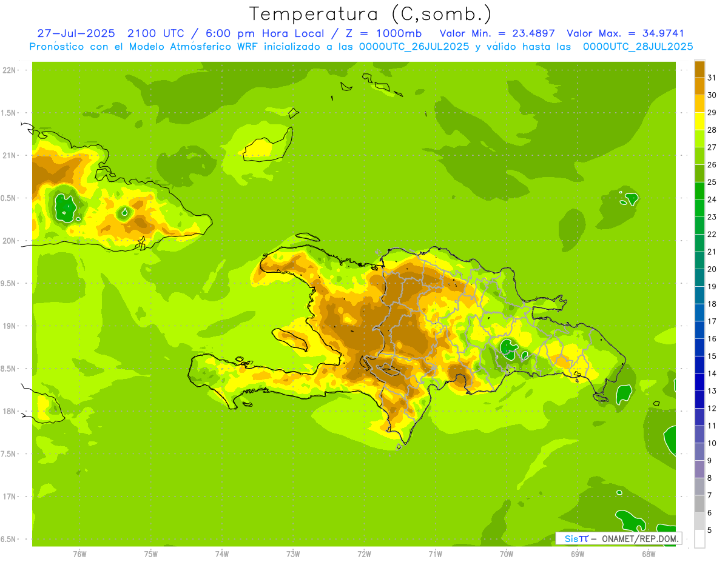
Task: Click the "Valor Max. = 34.9741" readout
Action: coord(625,33)
